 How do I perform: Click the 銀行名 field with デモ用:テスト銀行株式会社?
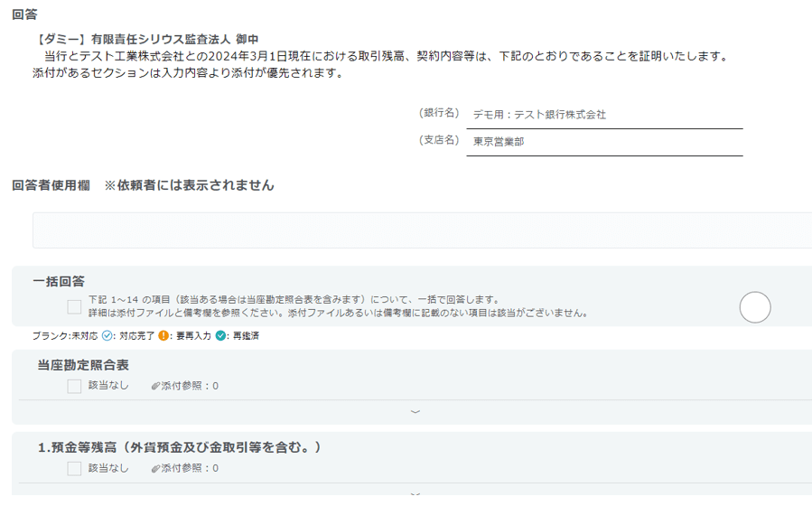point(603,115)
